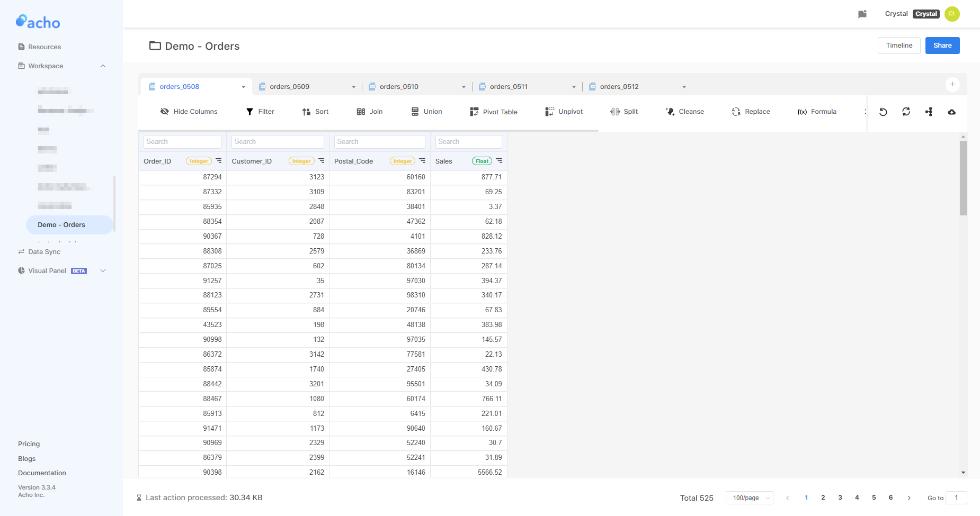Collapse the Workspace section
Screen dimensions: 980x516
(x=103, y=66)
